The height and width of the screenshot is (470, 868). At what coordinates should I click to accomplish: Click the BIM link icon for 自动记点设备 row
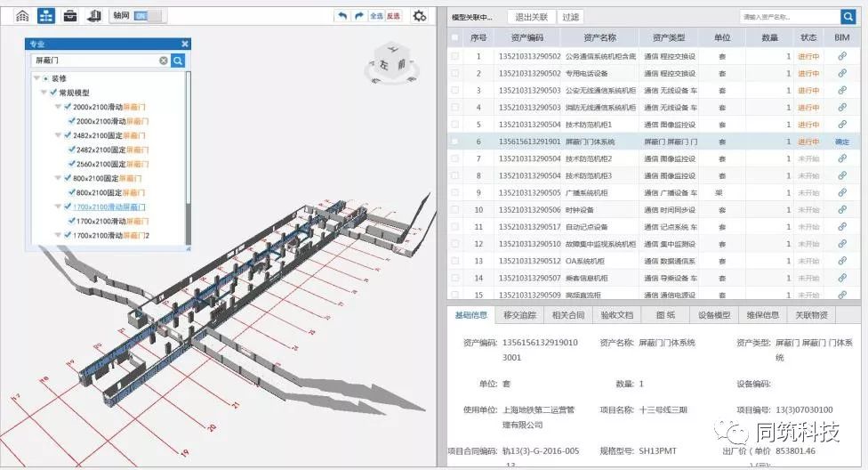(842, 227)
